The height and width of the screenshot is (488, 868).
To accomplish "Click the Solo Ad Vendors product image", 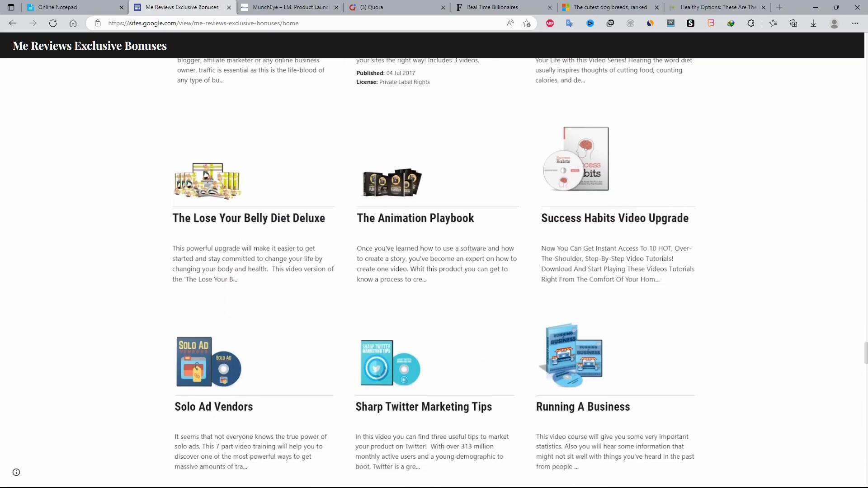I will tap(208, 361).
